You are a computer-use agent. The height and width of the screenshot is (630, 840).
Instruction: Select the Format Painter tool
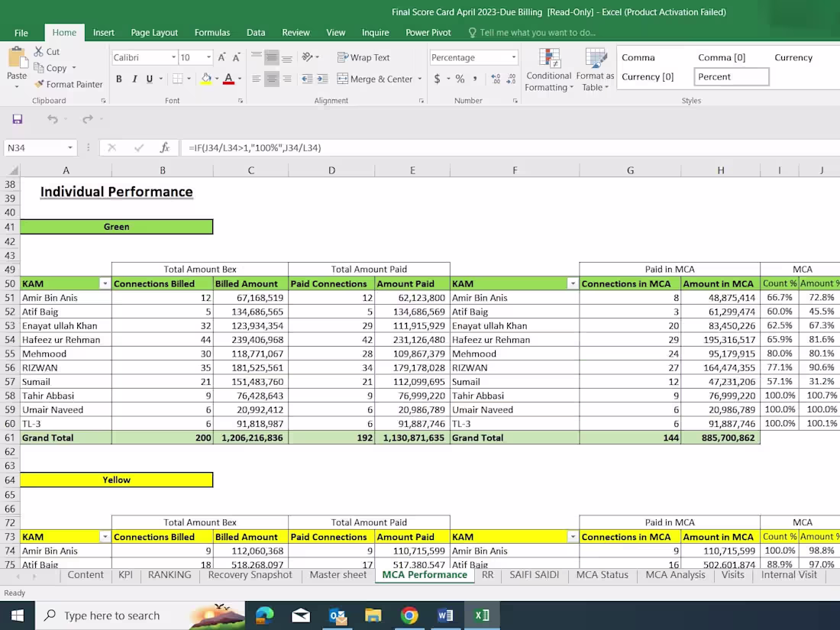click(69, 84)
